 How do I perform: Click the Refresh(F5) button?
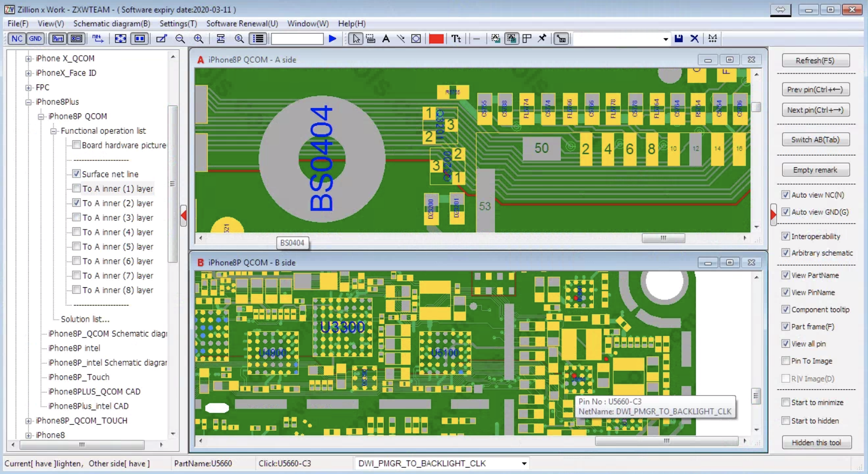[x=815, y=60]
